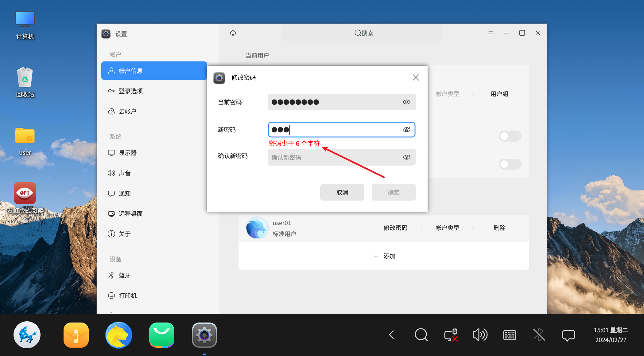Open taskbar search magnifier icon
This screenshot has height=356, width=644.
click(x=421, y=334)
